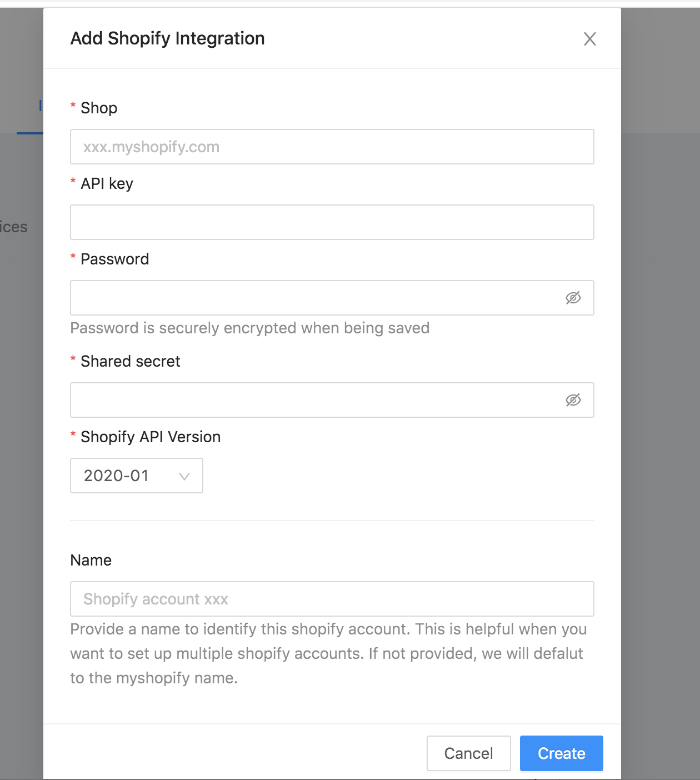Cancel adding the Shopify integration

click(x=468, y=753)
